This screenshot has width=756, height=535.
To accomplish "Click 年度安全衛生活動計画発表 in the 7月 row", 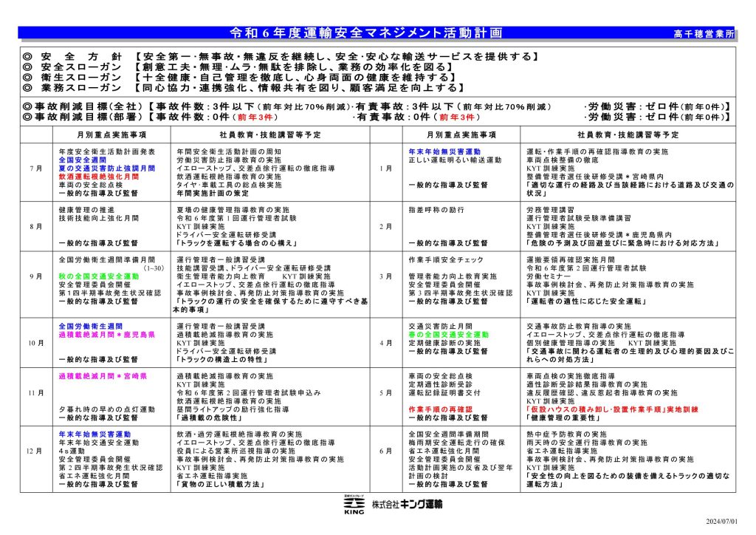I will [x=107, y=151].
